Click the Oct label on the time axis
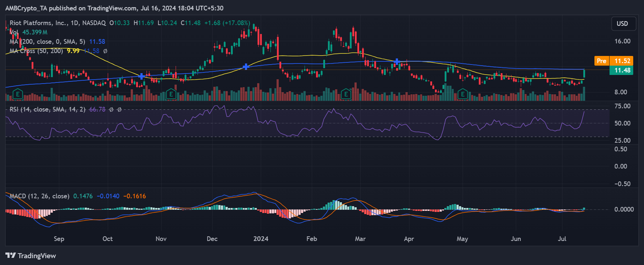Image resolution: width=644 pixels, height=265 pixels. 107,239
